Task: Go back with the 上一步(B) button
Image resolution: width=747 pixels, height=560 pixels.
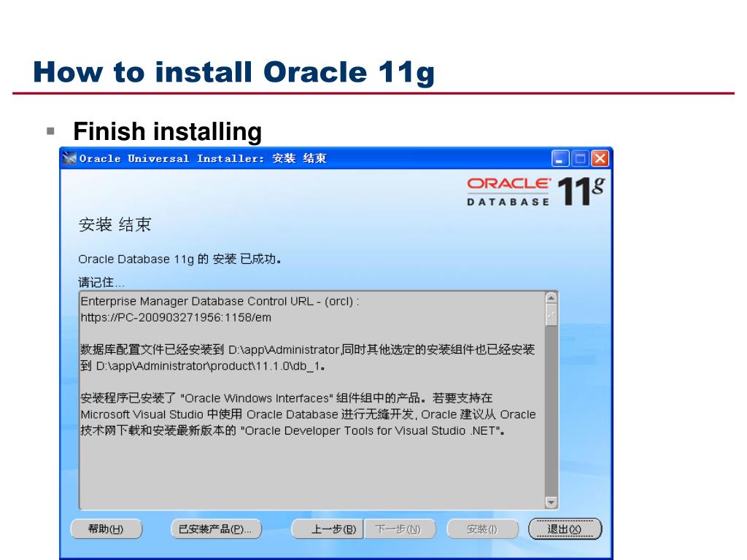Action: click(328, 529)
